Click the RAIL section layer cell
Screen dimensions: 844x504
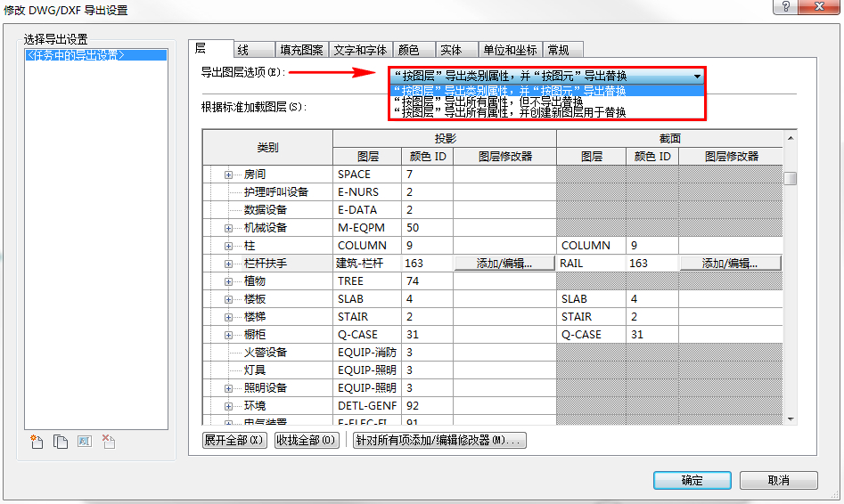(591, 263)
